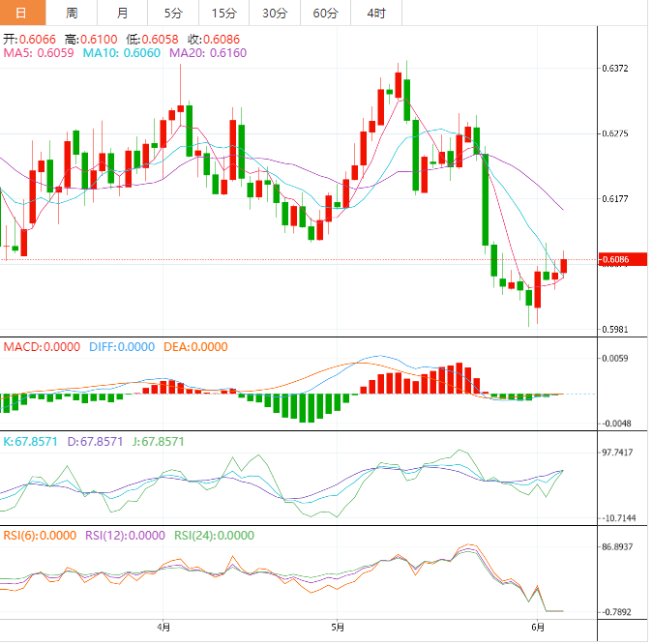Select the 15分 timeframe tab
This screenshot has height=644, width=652.
222,13
